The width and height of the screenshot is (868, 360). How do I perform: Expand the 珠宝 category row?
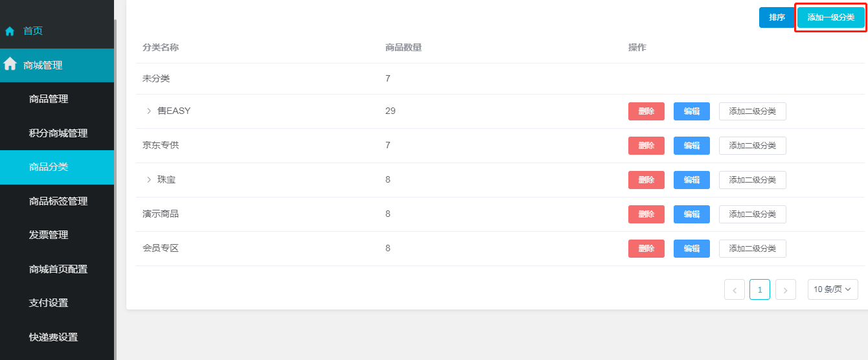tap(149, 180)
